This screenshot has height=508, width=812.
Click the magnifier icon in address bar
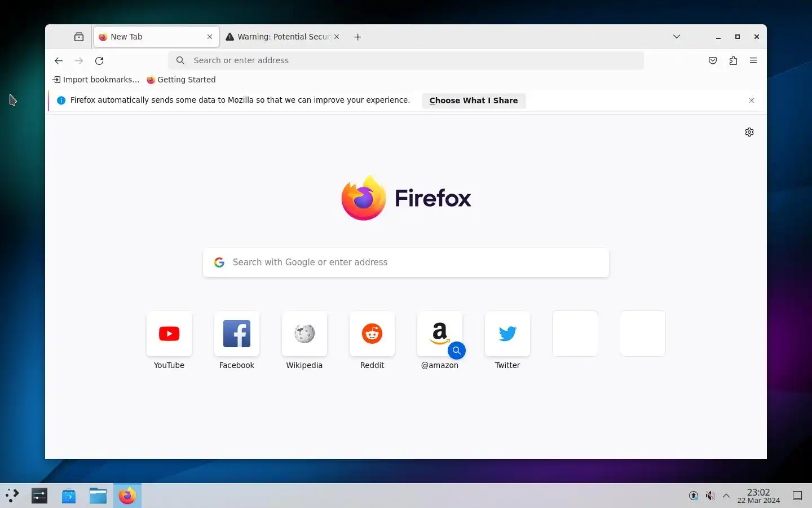(180, 60)
